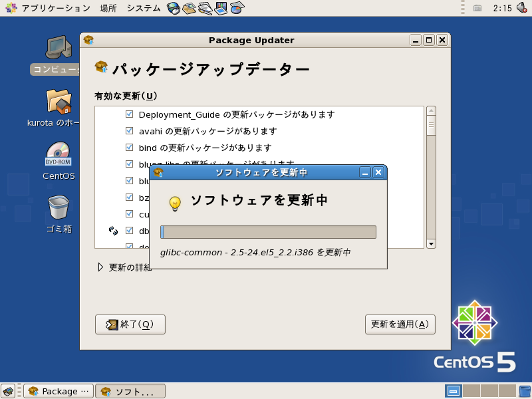The image size is (532, 399).
Task: Launch email client icon in top panel
Action: (190, 8)
